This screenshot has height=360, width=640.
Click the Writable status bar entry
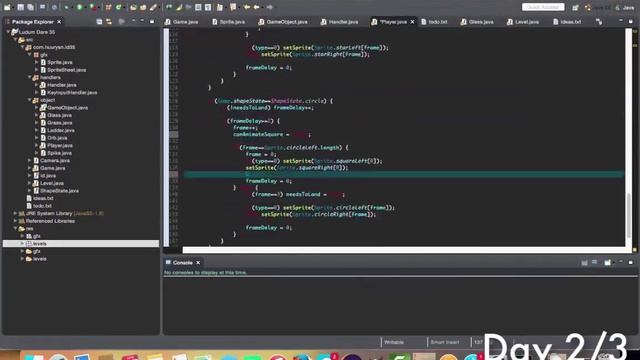[394, 342]
